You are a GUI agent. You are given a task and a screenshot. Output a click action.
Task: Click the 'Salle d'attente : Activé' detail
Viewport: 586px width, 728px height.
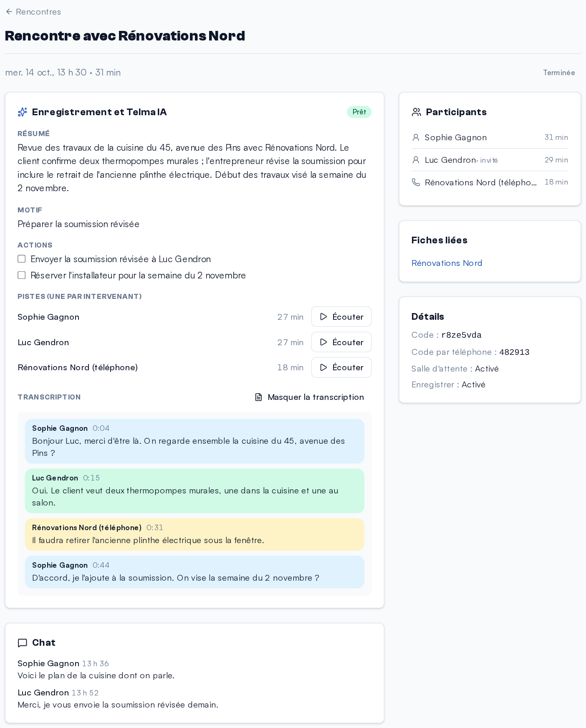coord(455,369)
